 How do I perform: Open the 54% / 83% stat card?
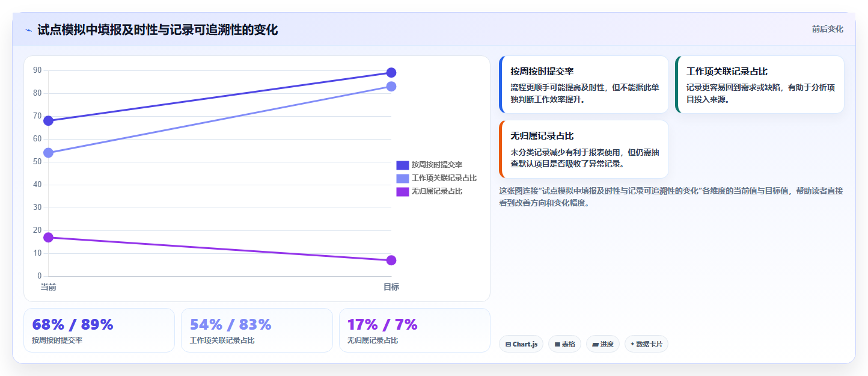coord(257,330)
